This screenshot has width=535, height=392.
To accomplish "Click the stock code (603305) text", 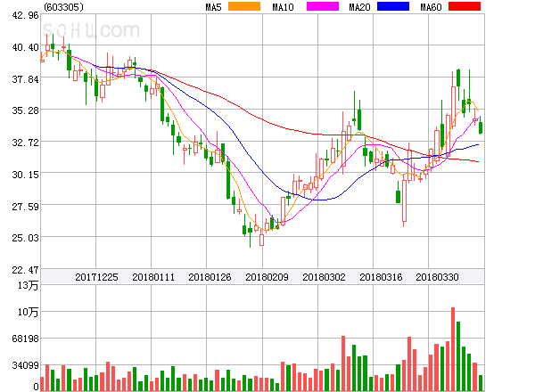I will (x=64, y=7).
